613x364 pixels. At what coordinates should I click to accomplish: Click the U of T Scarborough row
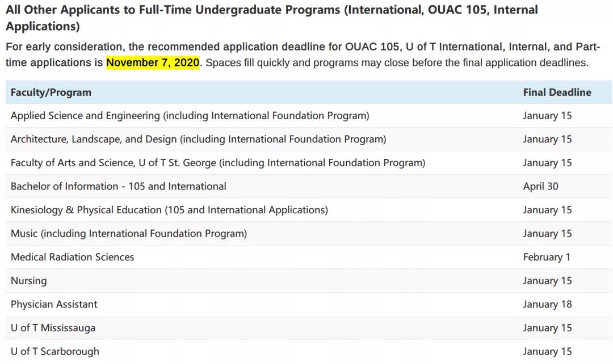point(309,352)
